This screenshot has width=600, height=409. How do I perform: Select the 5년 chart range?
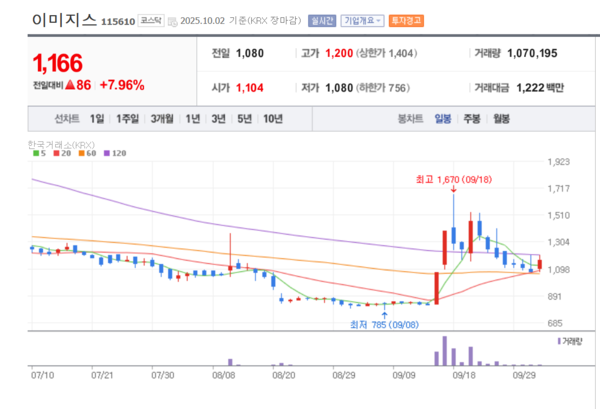pos(244,118)
